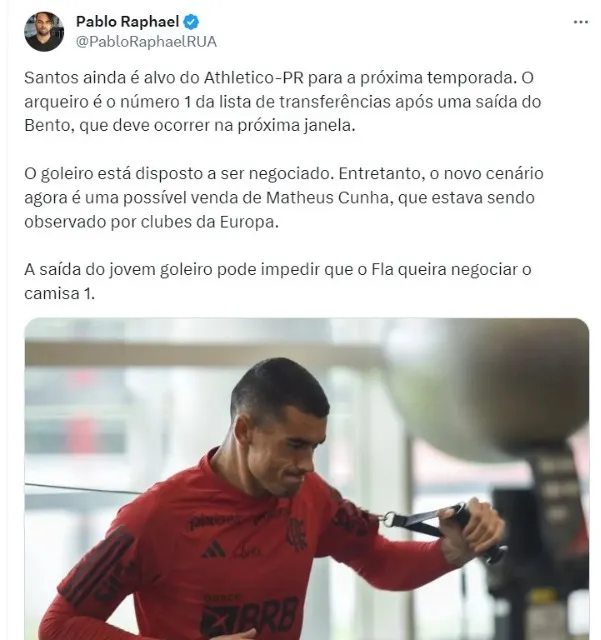Open the three-dot more options menu

pos(581,22)
